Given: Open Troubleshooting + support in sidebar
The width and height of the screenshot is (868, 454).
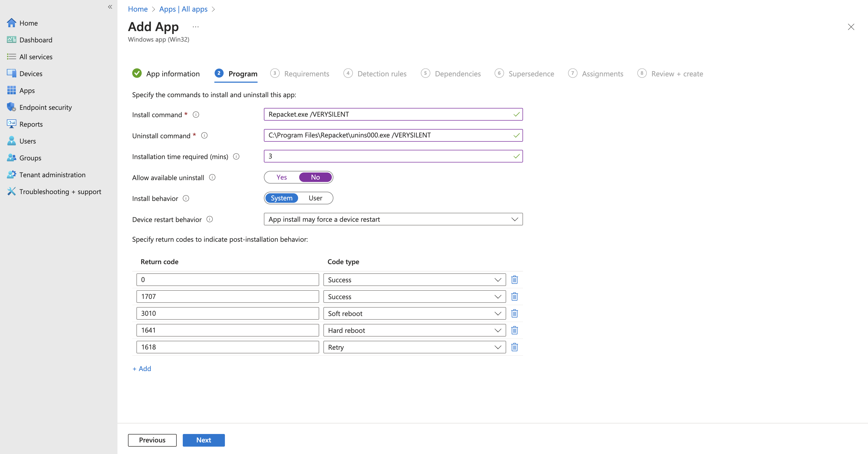Looking at the screenshot, I should (60, 191).
